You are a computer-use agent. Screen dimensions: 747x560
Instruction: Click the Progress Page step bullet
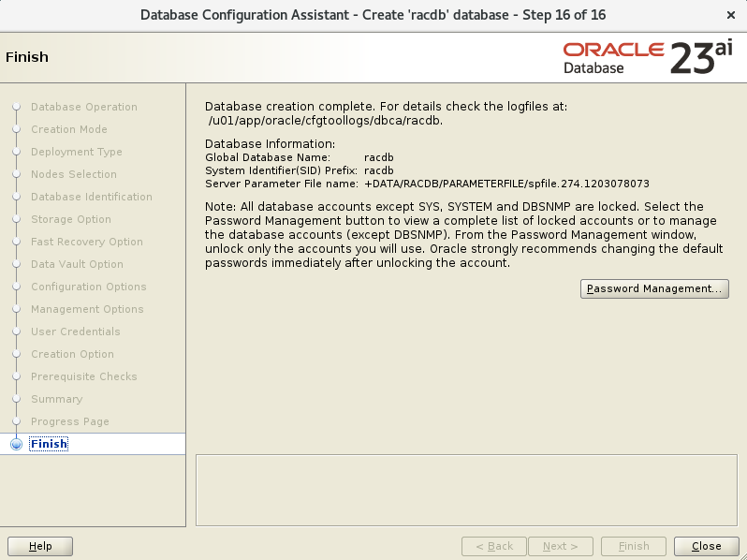click(16, 421)
